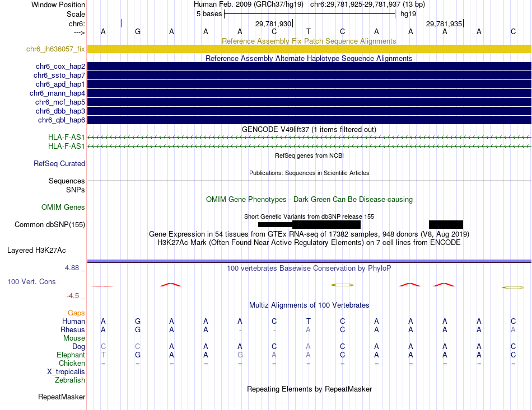This screenshot has height=410, width=532.
Task: Open the chr6_ssto_hap7 haplotype label
Action: pos(59,75)
